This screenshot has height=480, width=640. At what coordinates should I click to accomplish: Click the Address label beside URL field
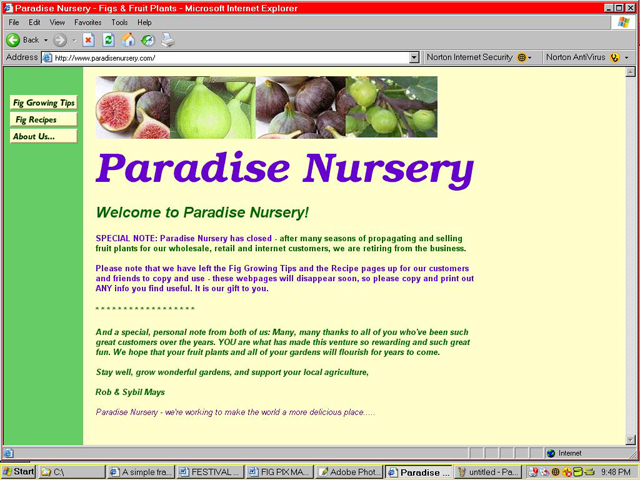click(22, 57)
